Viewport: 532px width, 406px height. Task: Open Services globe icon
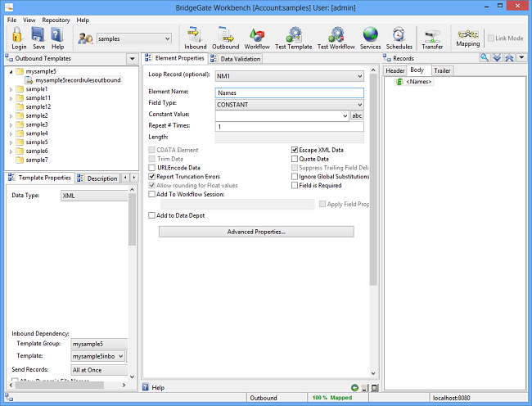coord(370,34)
